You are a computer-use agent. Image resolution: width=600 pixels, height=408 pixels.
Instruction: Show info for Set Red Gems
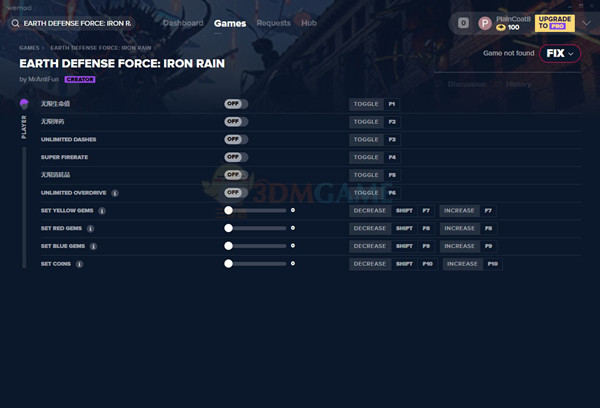[x=90, y=228]
